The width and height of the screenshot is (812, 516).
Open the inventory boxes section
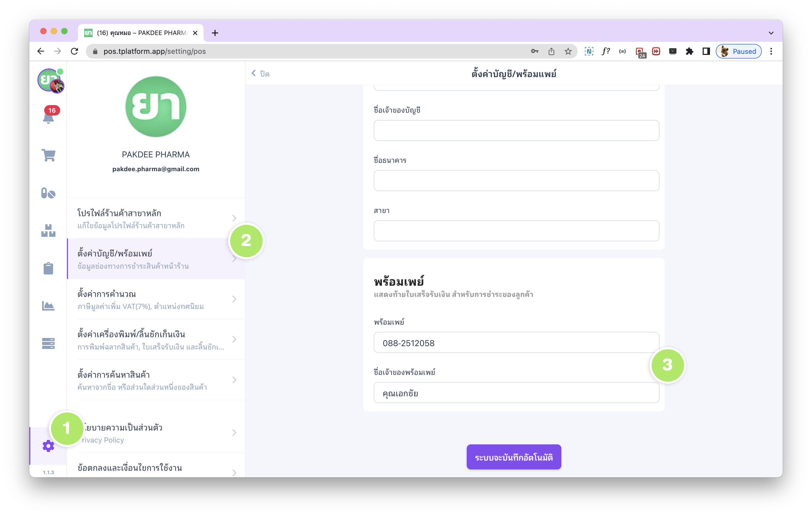coord(48,231)
